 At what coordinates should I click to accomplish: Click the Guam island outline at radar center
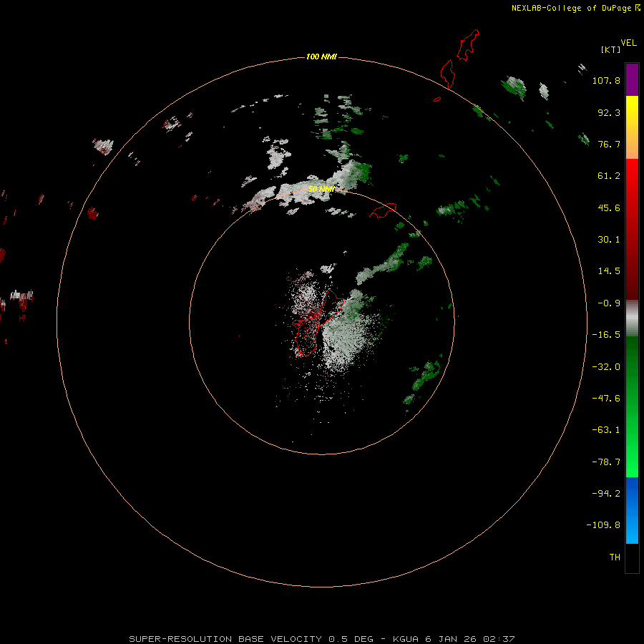318,323
